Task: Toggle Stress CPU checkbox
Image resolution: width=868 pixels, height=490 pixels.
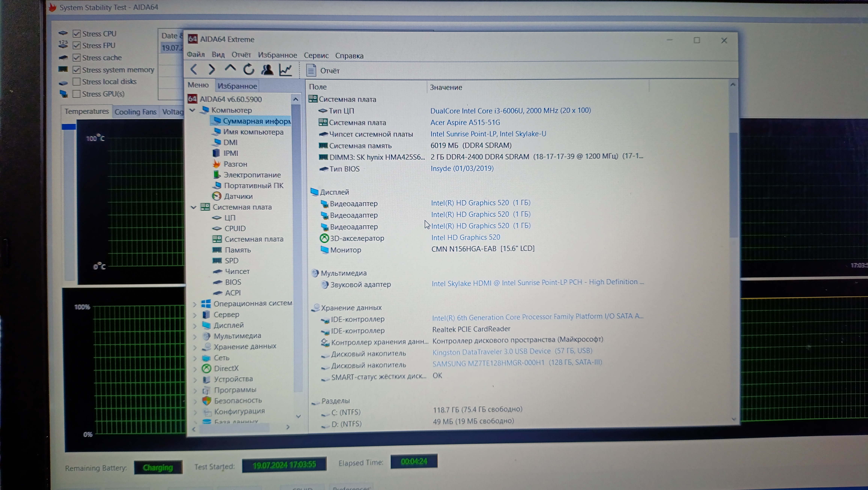Action: pos(76,34)
